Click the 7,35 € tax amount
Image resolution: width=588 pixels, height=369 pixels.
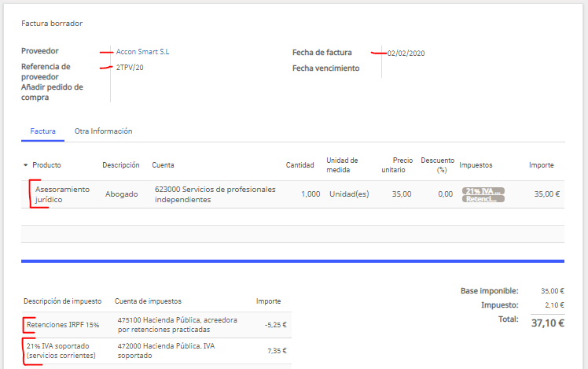277,351
